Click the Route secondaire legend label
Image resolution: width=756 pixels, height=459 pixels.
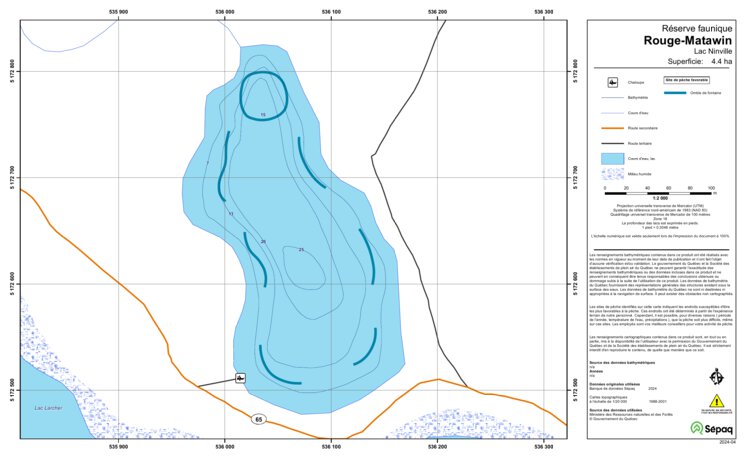coord(642,128)
